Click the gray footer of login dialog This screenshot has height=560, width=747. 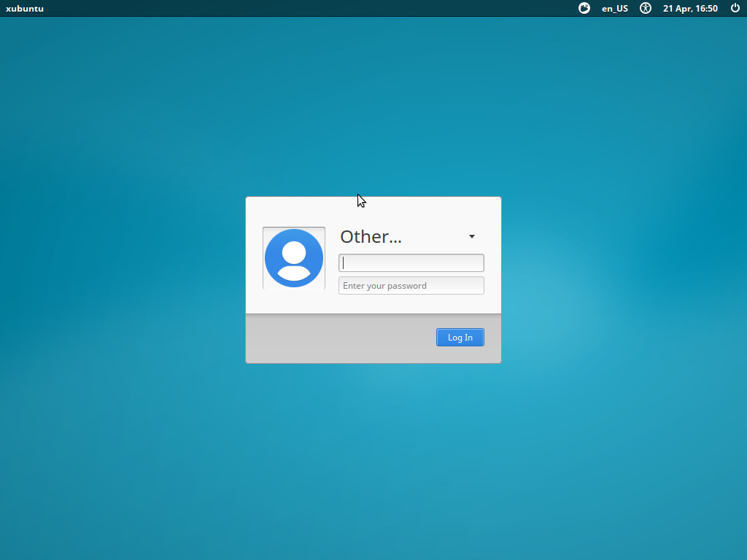(373, 338)
